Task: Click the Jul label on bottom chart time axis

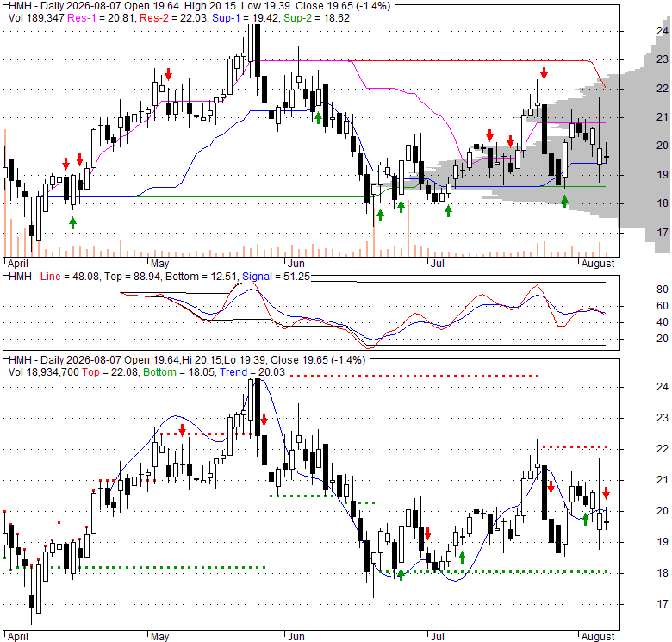Action: coord(437,637)
